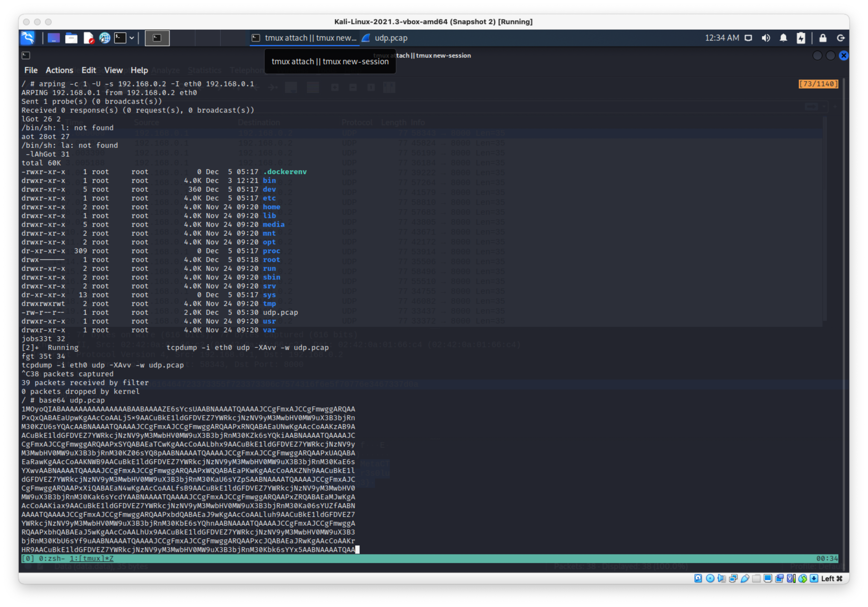
Task: Click the '[2]+ Running' job status line
Action: 175,347
